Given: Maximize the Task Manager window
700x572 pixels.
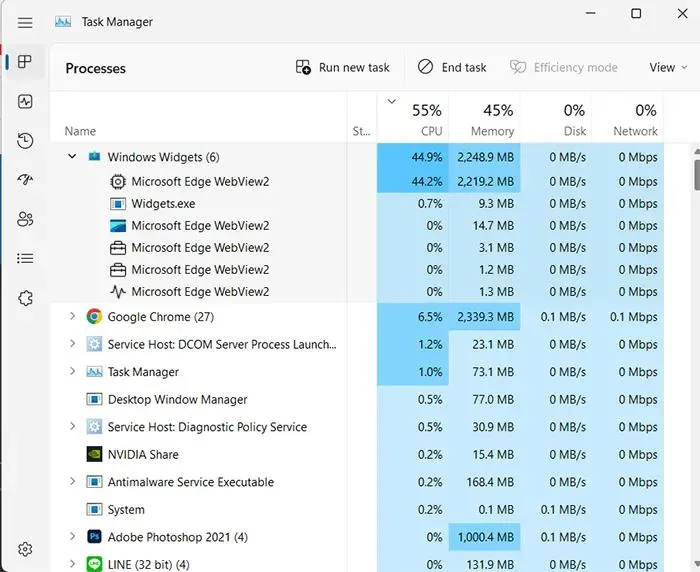Looking at the screenshot, I should [636, 13].
